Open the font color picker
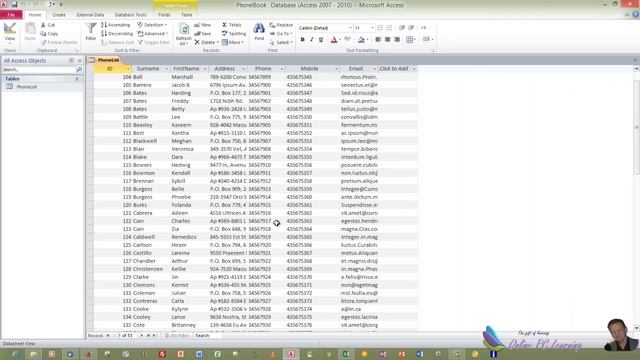Viewport: 640px width, 360px height. [336, 40]
